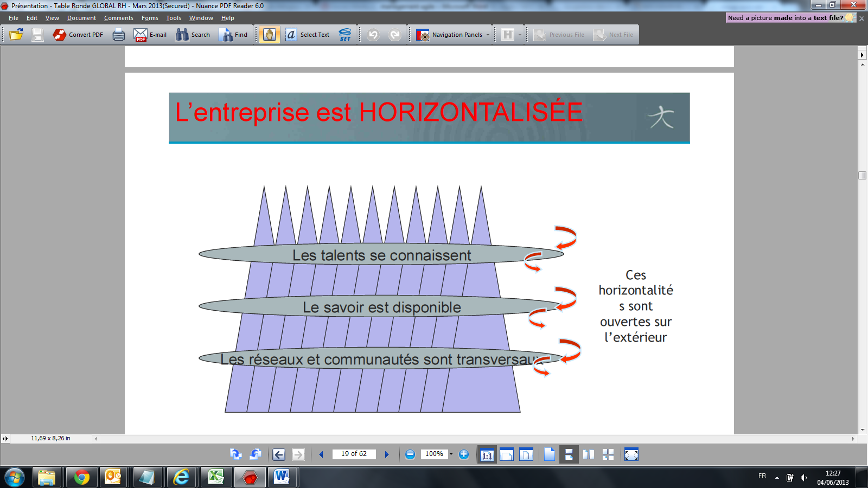Open the Tools menu

click(x=174, y=18)
